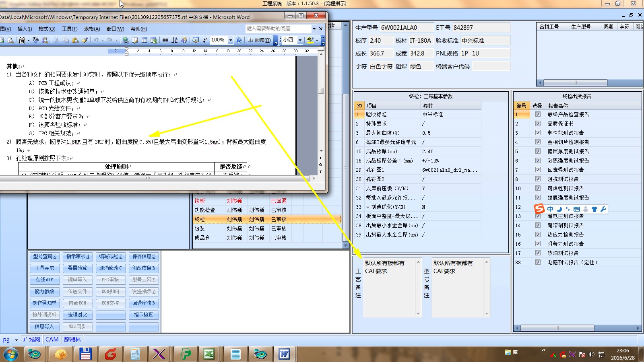Open the Word zoom 100% dropdown
The width and height of the screenshot is (644, 362).
(231, 40)
